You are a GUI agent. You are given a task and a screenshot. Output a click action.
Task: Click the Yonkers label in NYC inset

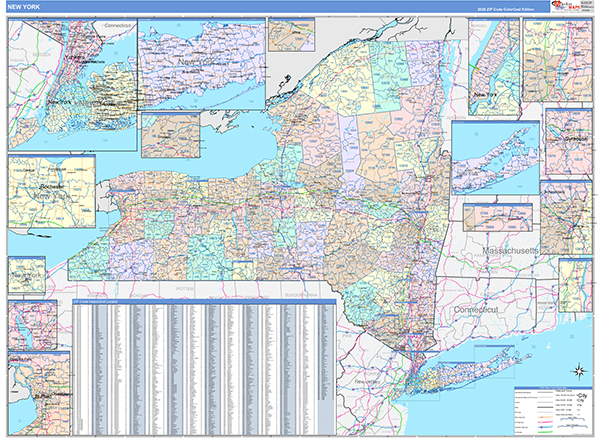(x=74, y=57)
